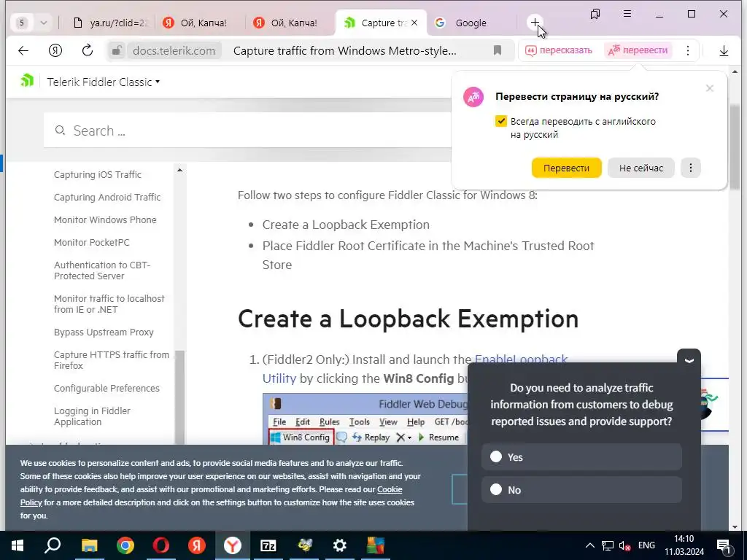
Task: Open Capturing Android Traffic article
Action: [107, 197]
